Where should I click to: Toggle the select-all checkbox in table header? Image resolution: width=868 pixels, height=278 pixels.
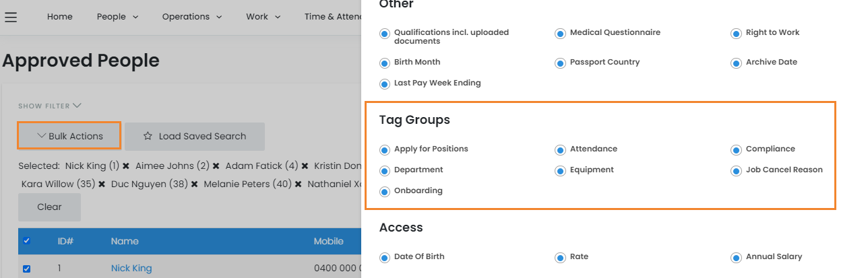27,241
